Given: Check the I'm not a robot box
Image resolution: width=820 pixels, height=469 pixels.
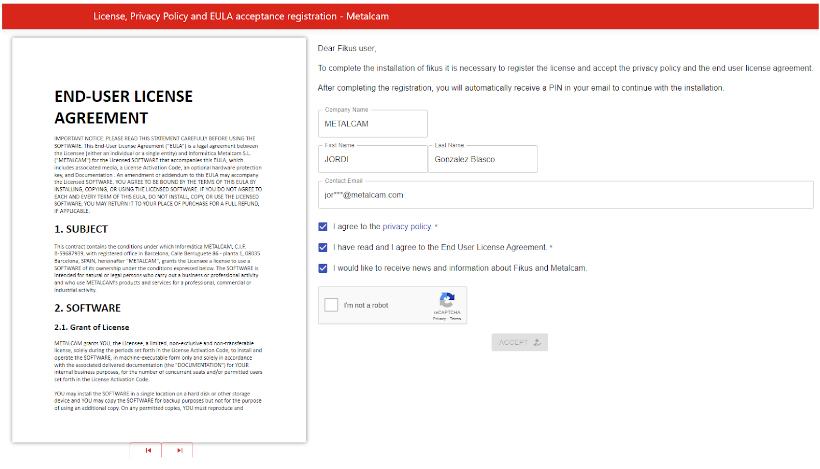Looking at the screenshot, I should click(331, 305).
